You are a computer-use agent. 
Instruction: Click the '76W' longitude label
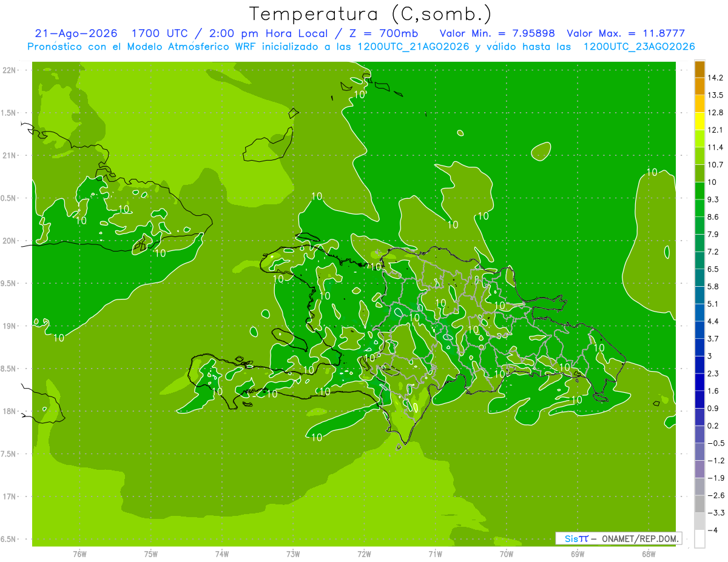pos(79,554)
